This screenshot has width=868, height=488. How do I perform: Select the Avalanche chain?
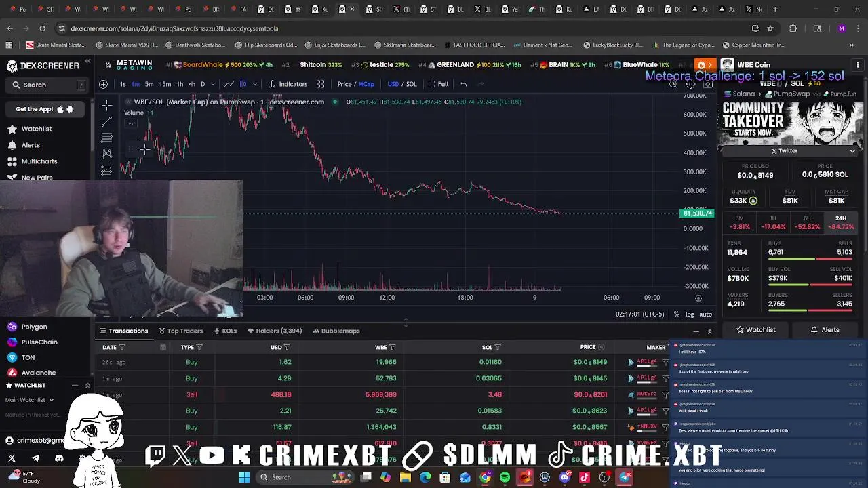tap(31, 373)
